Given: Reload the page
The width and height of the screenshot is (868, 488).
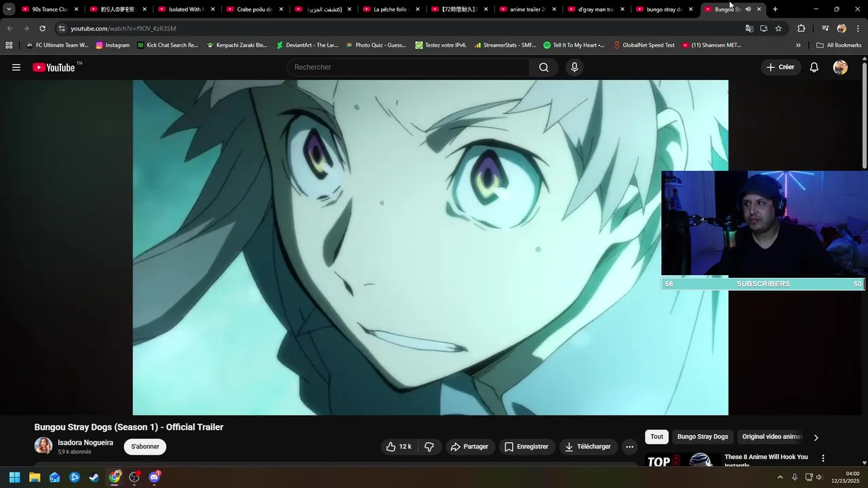Looking at the screenshot, I should [x=42, y=28].
